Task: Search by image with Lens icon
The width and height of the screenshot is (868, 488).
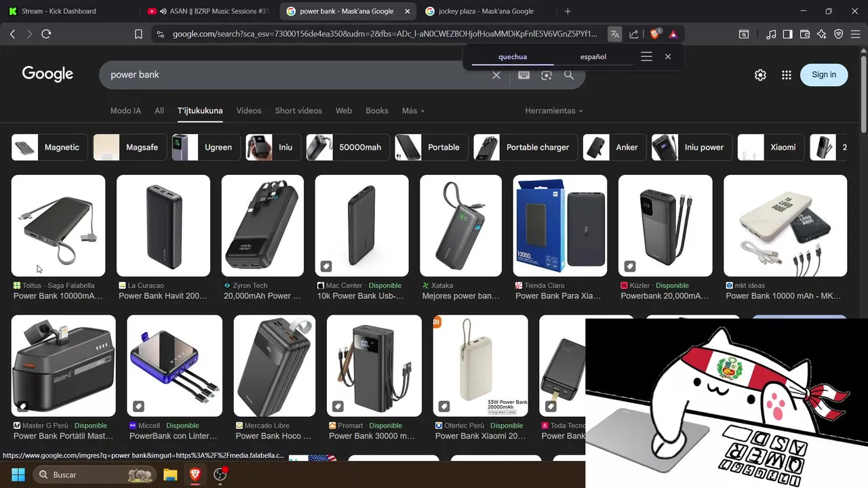Action: click(547, 75)
